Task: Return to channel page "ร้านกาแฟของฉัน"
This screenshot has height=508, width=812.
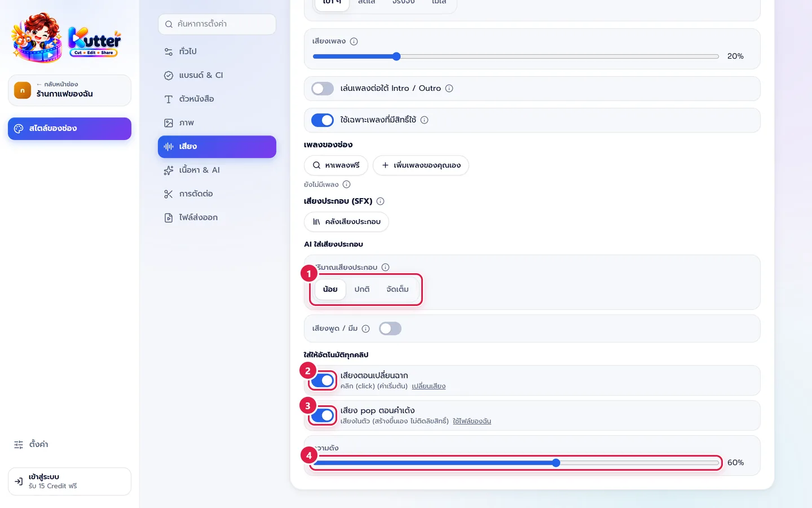Action: [x=69, y=90]
